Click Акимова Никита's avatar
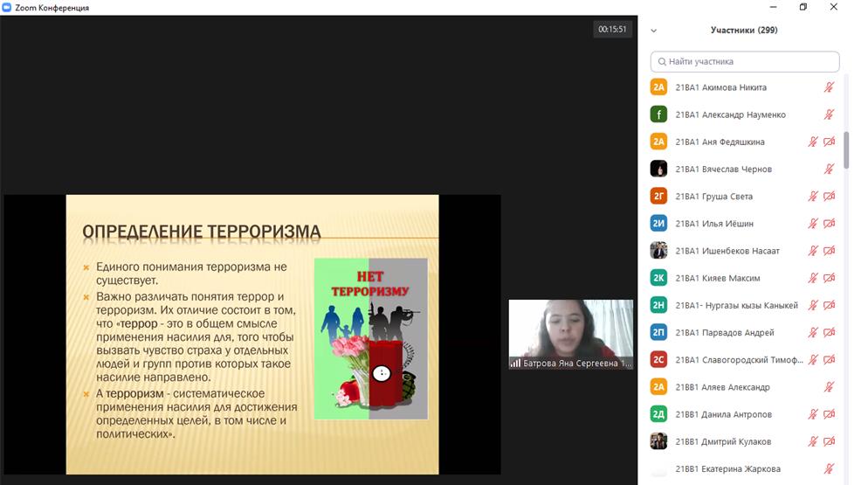This screenshot has width=868, height=485. click(x=658, y=87)
